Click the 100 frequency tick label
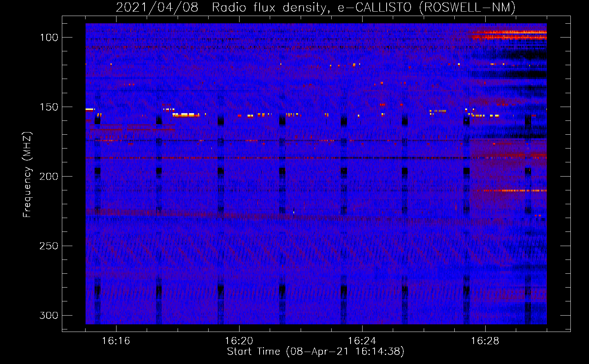 click(x=49, y=37)
